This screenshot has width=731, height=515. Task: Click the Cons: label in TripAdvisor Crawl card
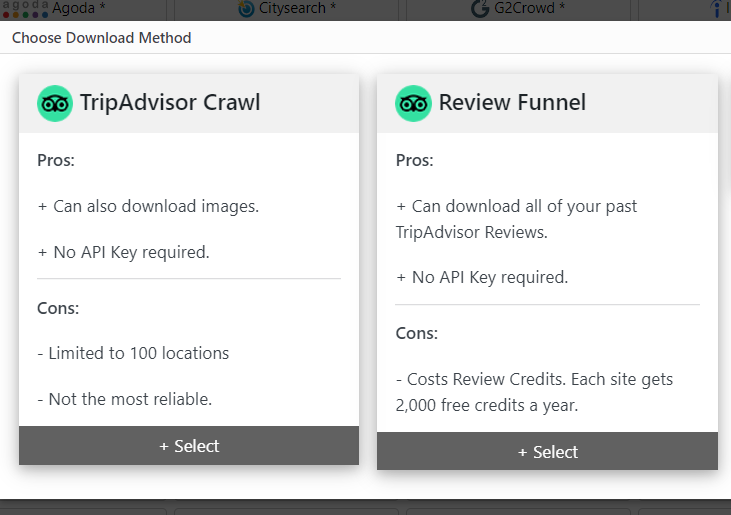tap(58, 308)
